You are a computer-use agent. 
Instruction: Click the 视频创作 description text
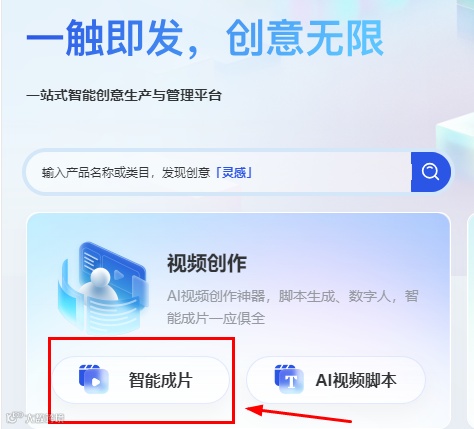(293, 307)
